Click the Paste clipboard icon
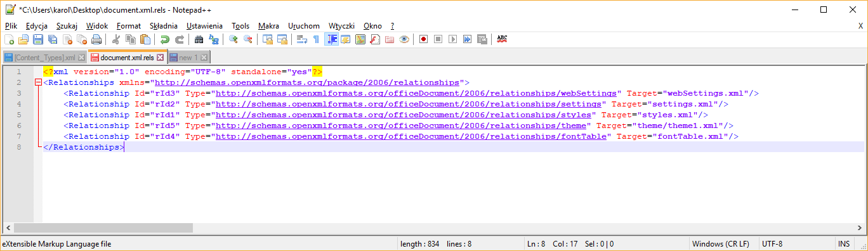This screenshot has height=251, width=868. [x=145, y=39]
